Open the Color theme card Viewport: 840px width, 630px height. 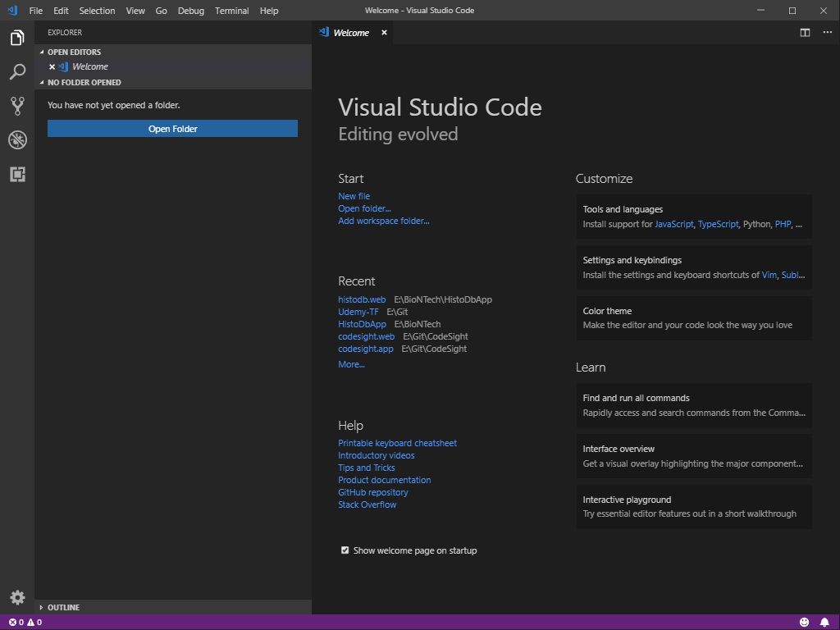(694, 318)
